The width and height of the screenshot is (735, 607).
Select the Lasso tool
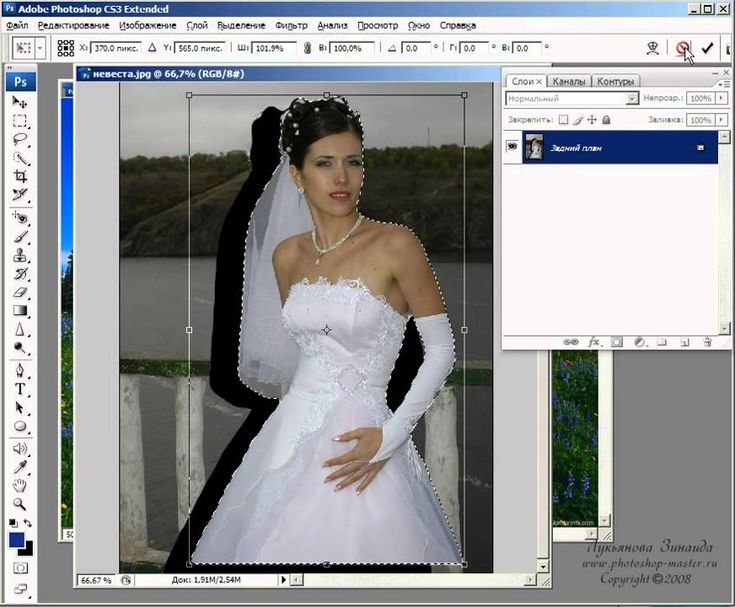point(20,139)
